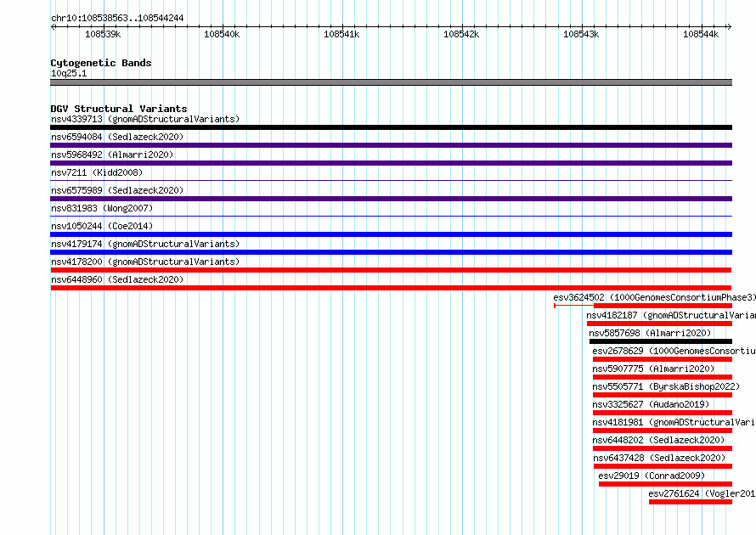Image resolution: width=756 pixels, height=535 pixels.
Task: Click right arrowhead of the coordinate ruler
Action: click(x=730, y=26)
